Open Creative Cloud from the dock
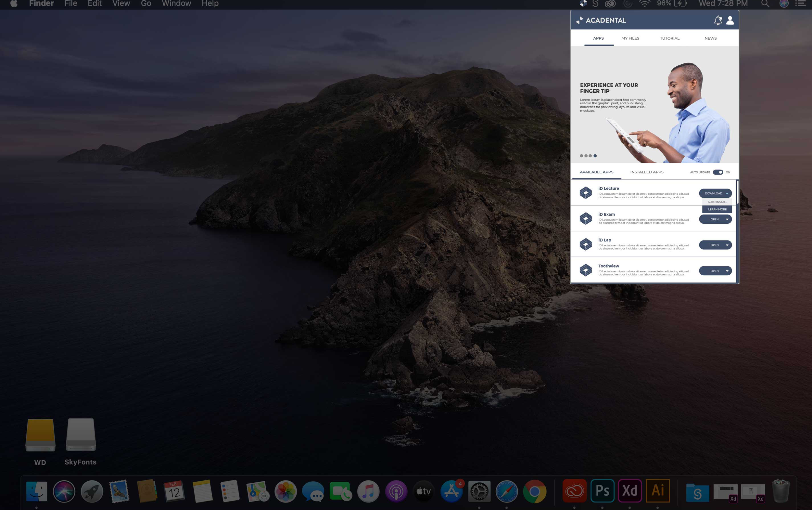Screen dimensions: 812x510 point(574,490)
